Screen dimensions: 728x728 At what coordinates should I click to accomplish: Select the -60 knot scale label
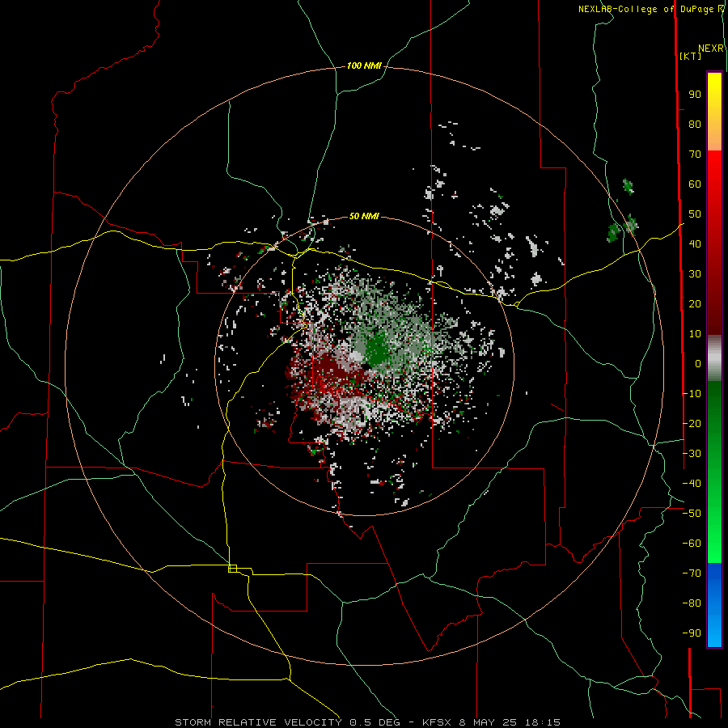click(x=692, y=544)
